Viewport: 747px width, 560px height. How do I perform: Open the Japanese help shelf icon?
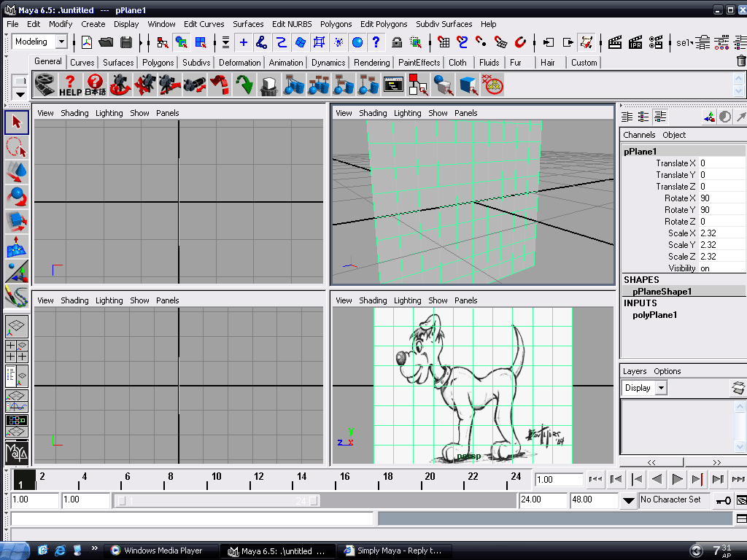(95, 85)
